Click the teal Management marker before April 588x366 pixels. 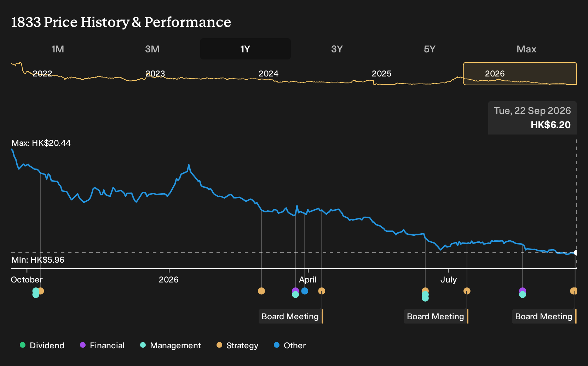pos(295,294)
